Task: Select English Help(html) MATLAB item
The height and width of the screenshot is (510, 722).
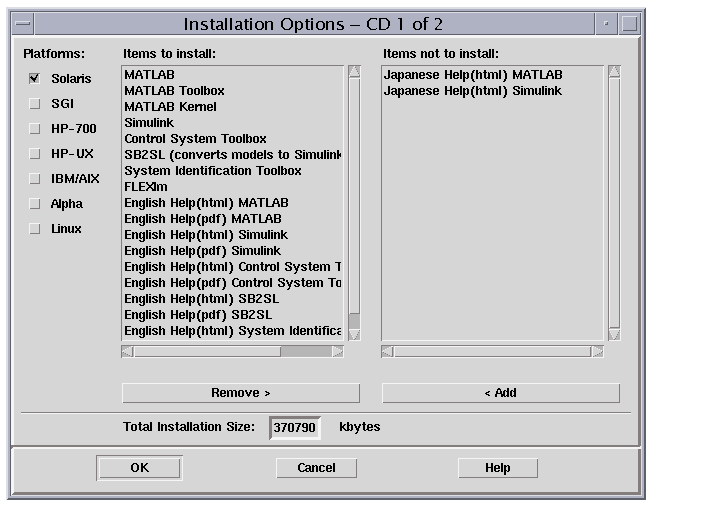Action: (x=233, y=203)
